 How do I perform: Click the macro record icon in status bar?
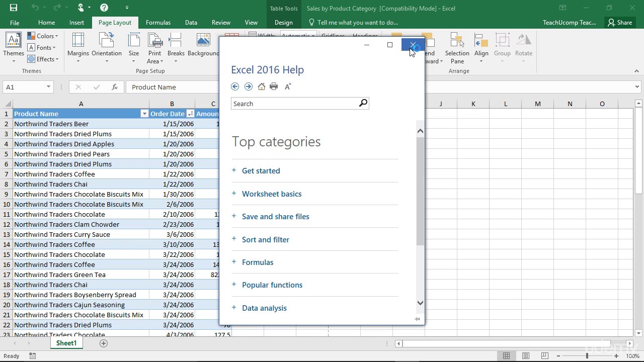(x=32, y=356)
